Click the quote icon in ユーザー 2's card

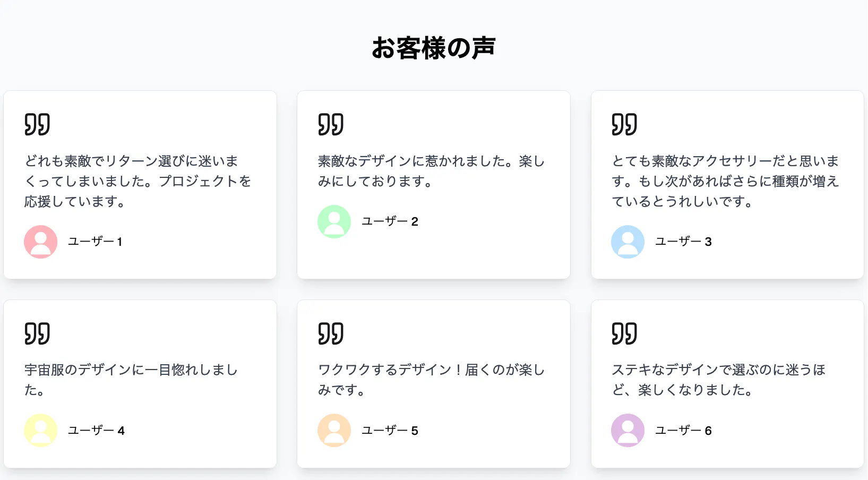tap(331, 124)
